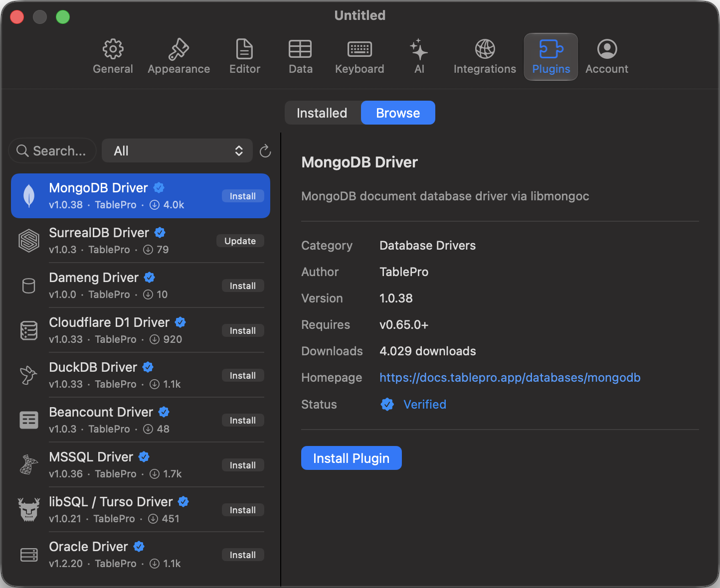Click the MongoDB Driver detail heading
The width and height of the screenshot is (720, 588).
tap(360, 162)
